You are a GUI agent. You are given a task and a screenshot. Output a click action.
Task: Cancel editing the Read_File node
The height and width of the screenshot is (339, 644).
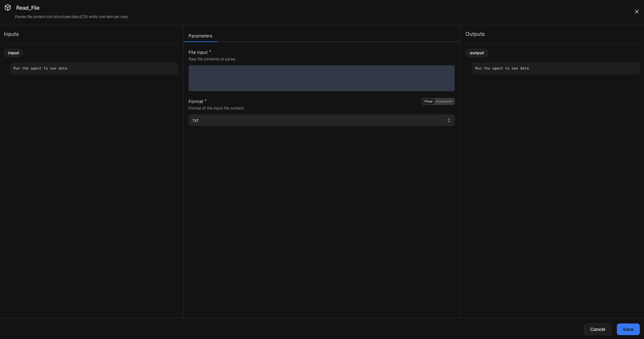pos(597,329)
